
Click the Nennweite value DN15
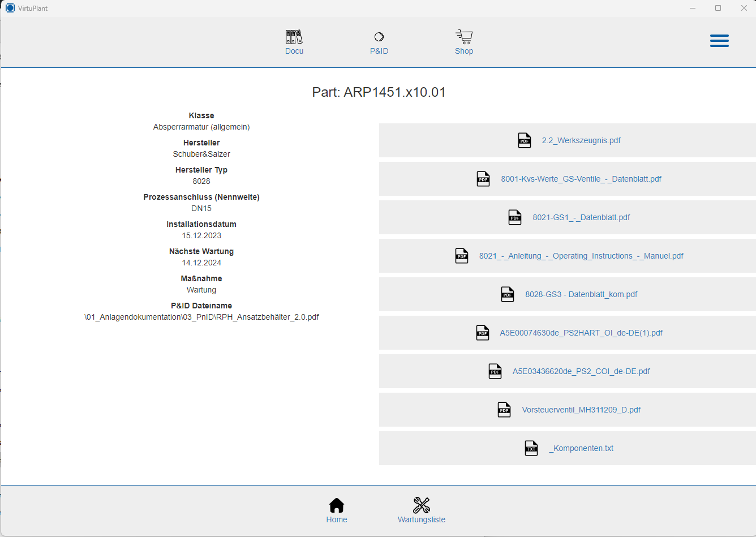[201, 208]
